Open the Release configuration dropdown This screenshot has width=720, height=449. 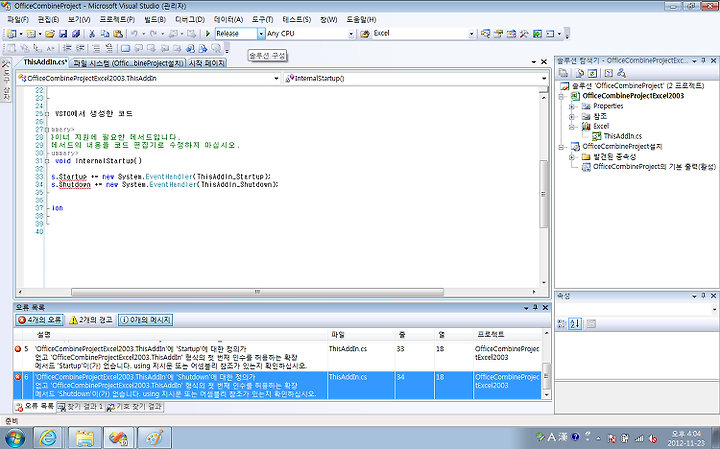click(x=261, y=34)
